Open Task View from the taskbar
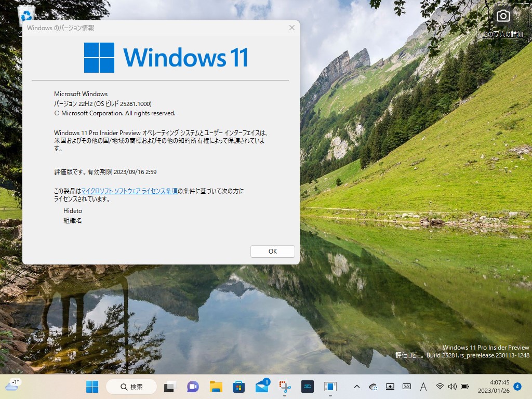This screenshot has height=399, width=532. click(169, 387)
